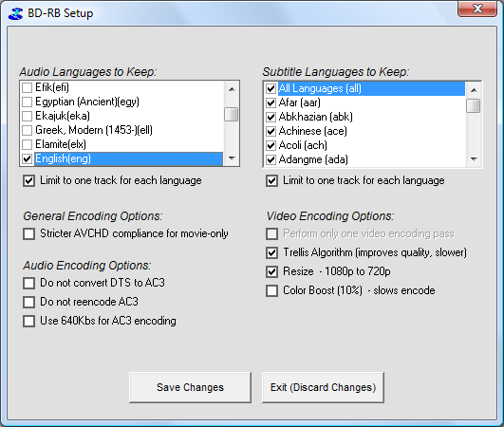504x427 pixels.
Task: Enable Use 640Kbs for AC3 encoding
Action: tap(28, 321)
